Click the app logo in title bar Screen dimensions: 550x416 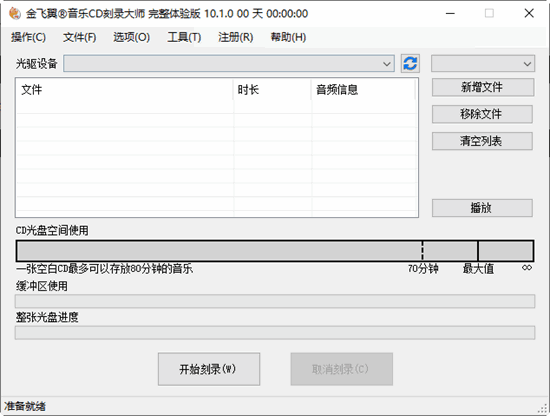tap(15, 14)
